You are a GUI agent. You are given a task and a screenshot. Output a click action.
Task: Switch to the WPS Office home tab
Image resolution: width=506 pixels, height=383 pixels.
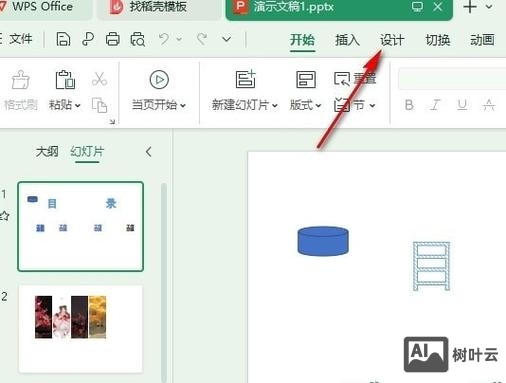(42, 7)
